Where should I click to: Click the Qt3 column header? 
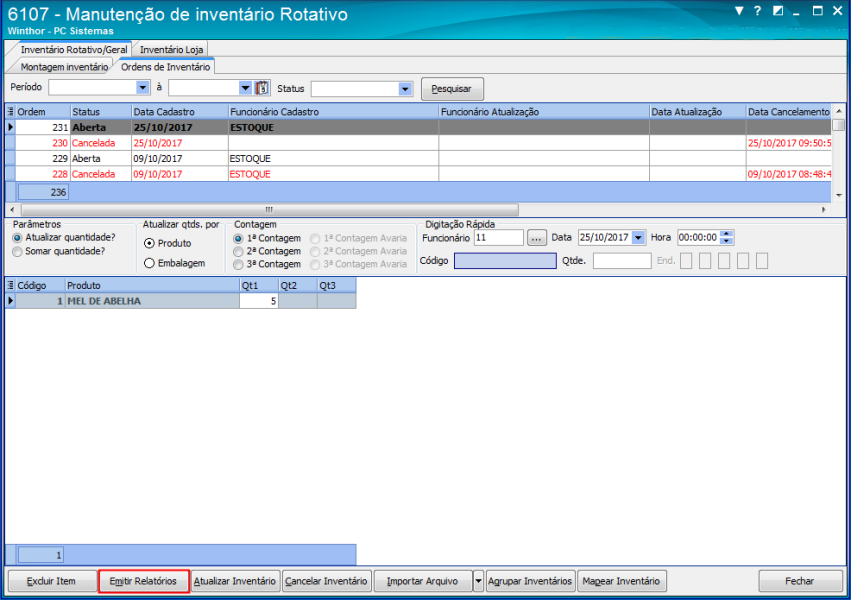336,285
